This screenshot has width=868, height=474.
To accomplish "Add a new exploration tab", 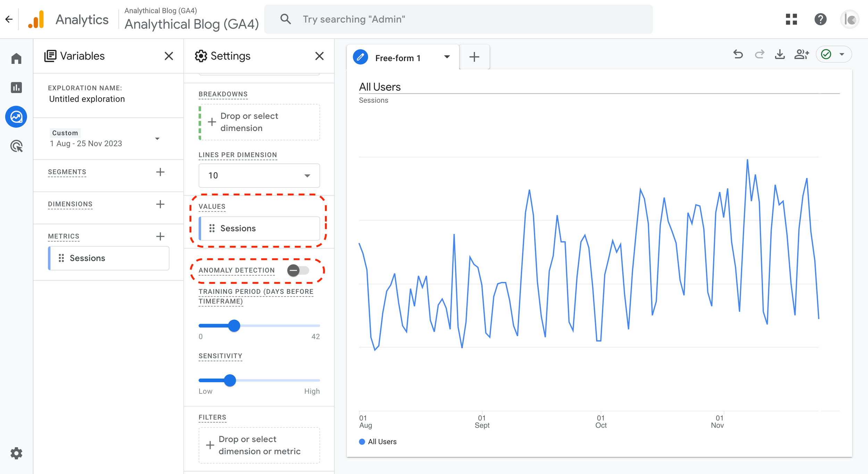I will pos(474,57).
